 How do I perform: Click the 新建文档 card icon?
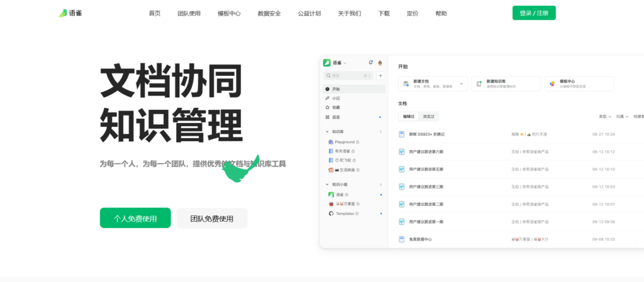point(406,84)
